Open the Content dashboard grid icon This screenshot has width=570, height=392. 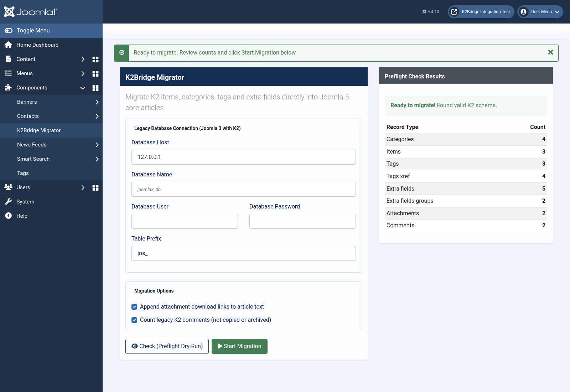click(x=95, y=60)
